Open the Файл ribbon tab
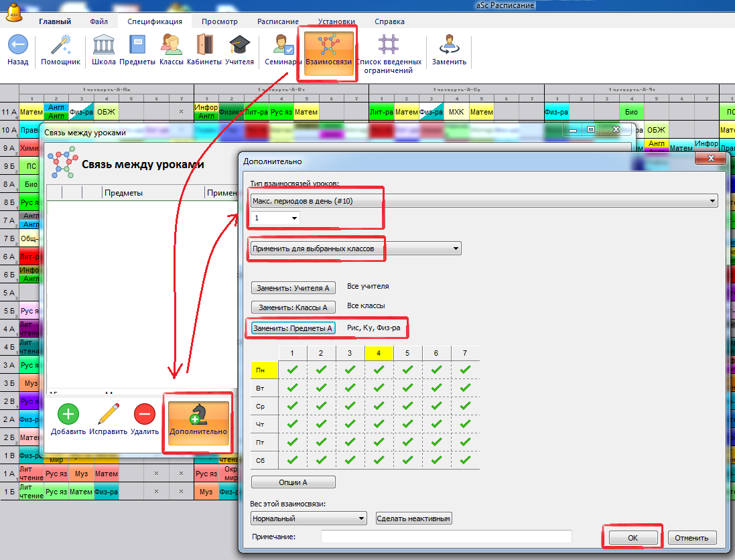 (x=99, y=21)
